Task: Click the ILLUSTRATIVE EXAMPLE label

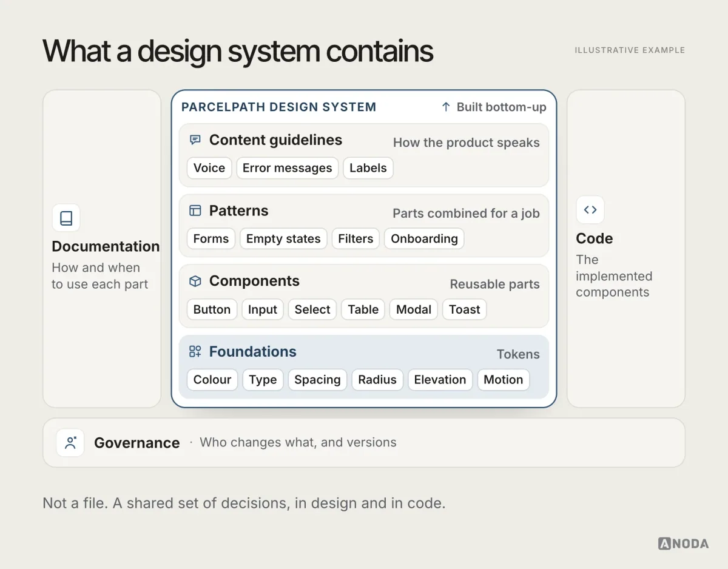Action: (x=630, y=50)
